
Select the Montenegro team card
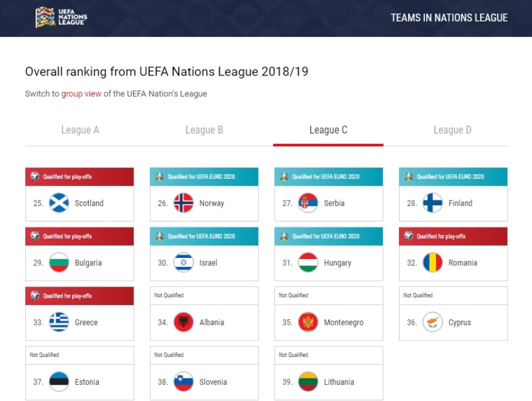tap(329, 313)
